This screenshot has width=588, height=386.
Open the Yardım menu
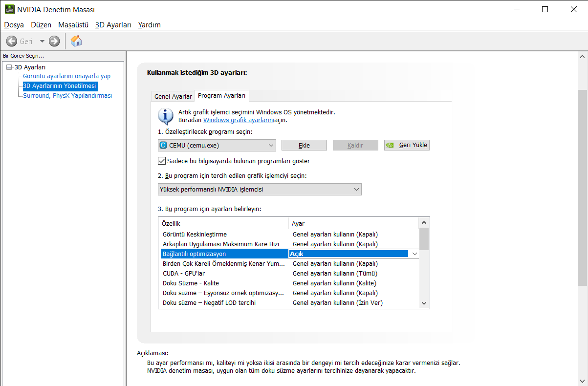coord(149,25)
